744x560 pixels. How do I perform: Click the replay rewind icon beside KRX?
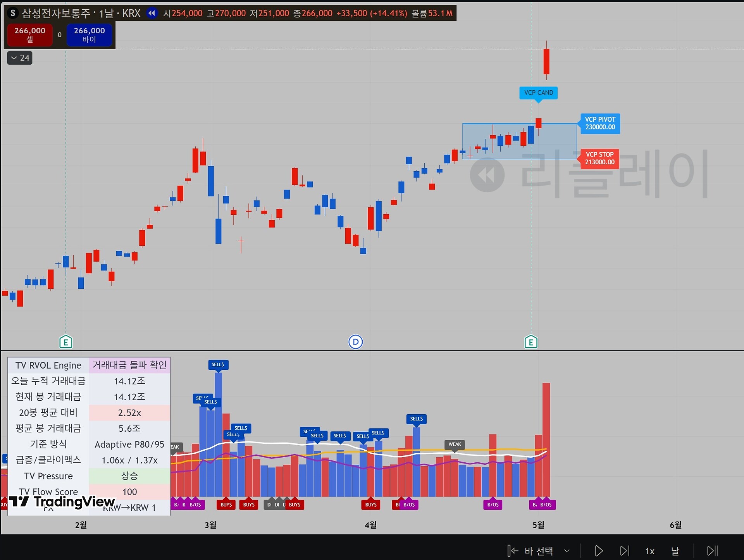click(x=152, y=13)
